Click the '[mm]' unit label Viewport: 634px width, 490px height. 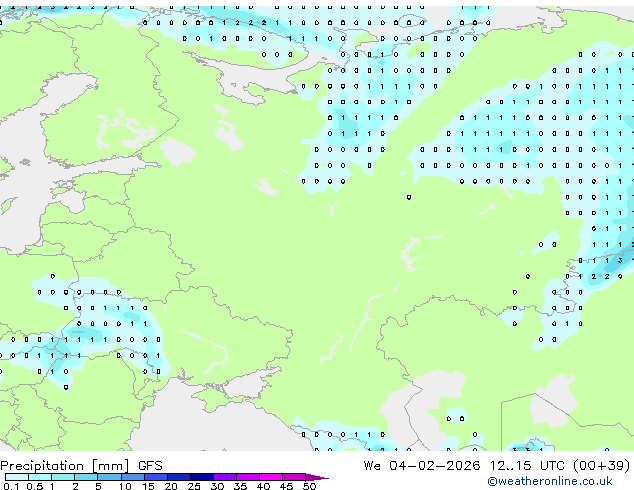tap(110, 466)
